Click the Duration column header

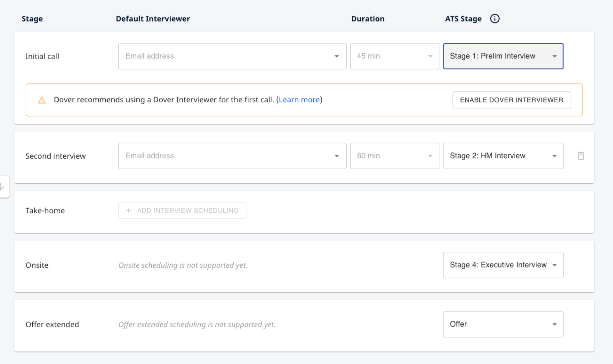click(367, 18)
